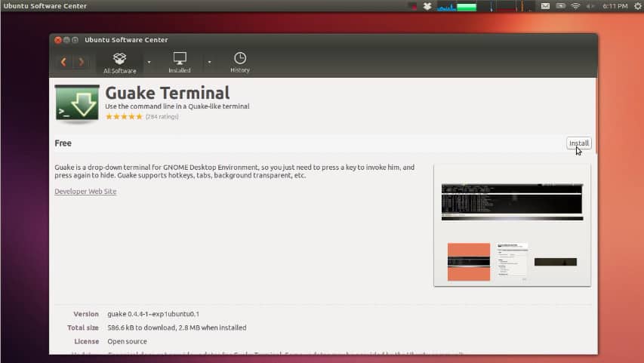Screen dimensions: 644x363
Task: Maximize the Ubuntu Software Center window
Action: click(x=75, y=40)
